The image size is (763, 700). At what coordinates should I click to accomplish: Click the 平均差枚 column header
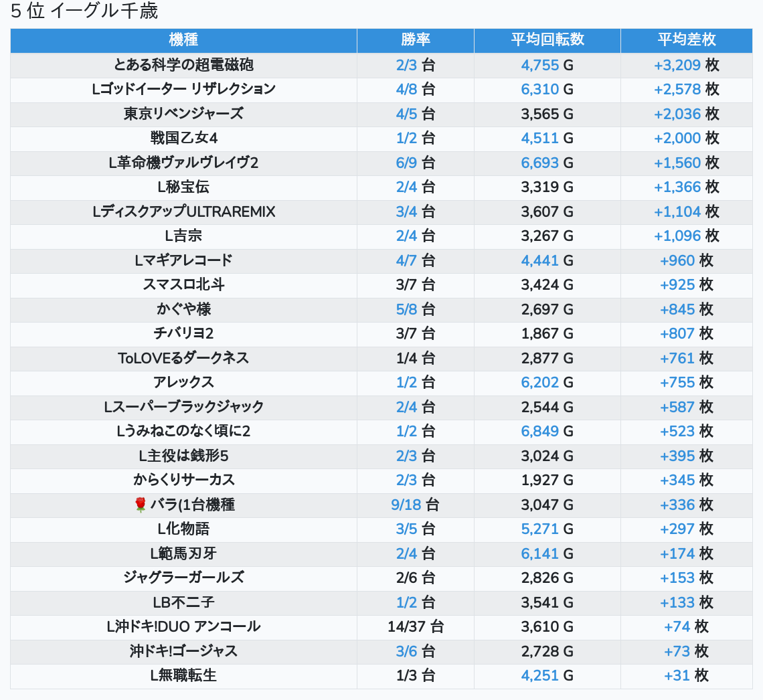(686, 39)
